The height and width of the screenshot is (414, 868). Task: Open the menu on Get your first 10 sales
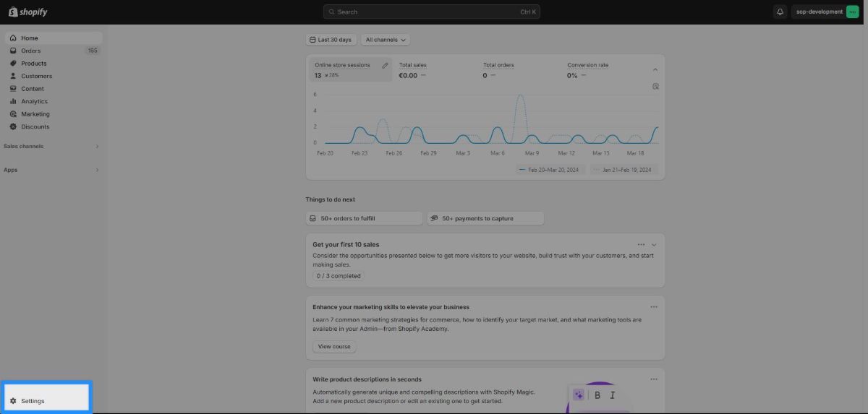[x=642, y=245]
